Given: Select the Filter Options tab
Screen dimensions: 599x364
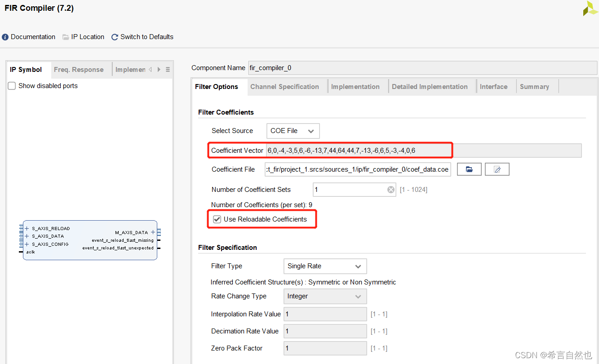Looking at the screenshot, I should pyautogui.click(x=217, y=87).
